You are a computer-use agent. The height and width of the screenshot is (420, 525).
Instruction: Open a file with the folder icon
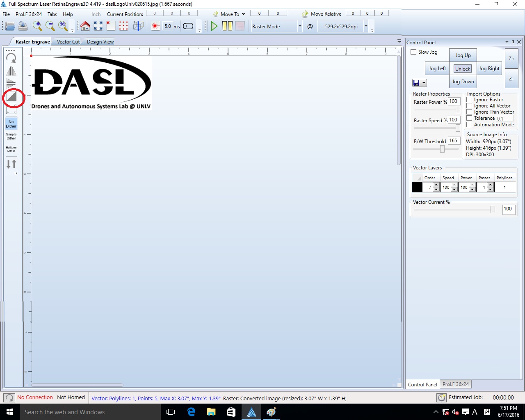tap(10, 26)
